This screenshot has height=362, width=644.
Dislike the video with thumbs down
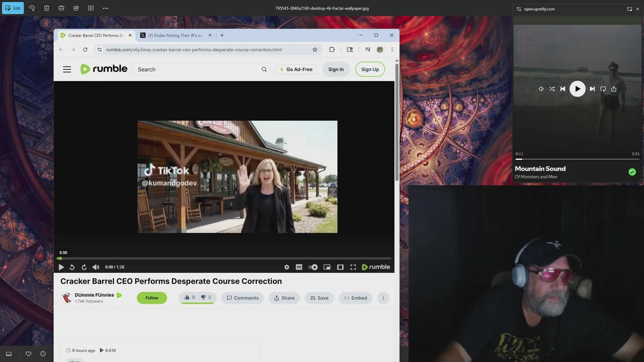pyautogui.click(x=206, y=298)
